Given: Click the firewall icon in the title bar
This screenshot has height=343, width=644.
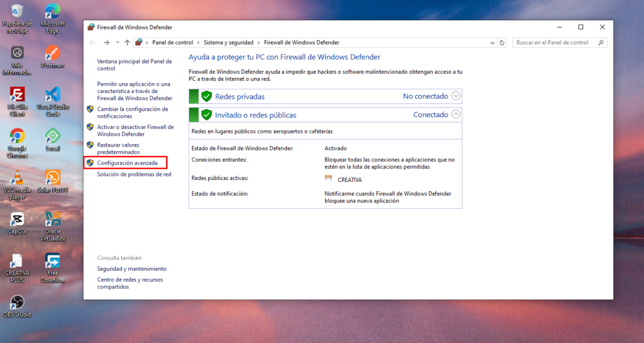Looking at the screenshot, I should pyautogui.click(x=91, y=27).
